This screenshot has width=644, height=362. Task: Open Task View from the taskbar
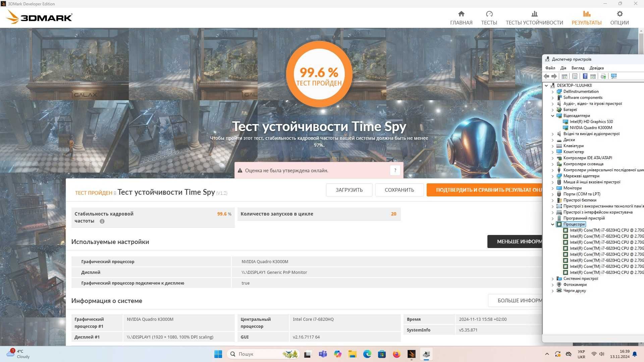pyautogui.click(x=308, y=354)
